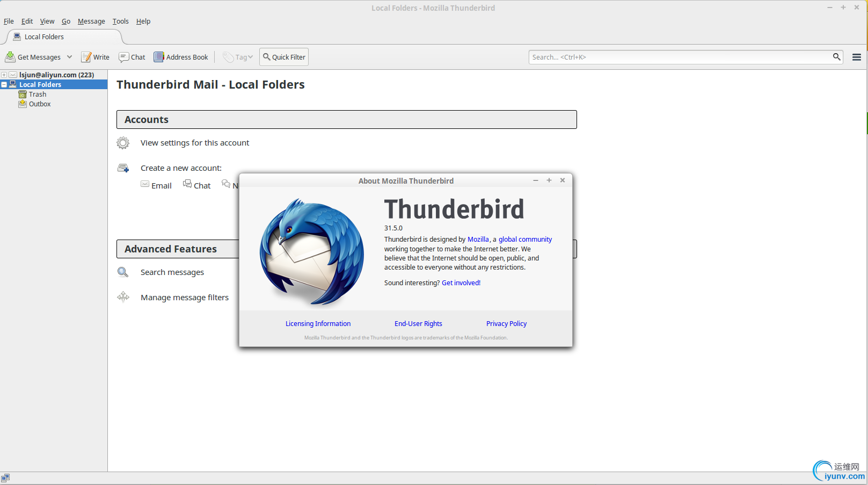Click the message filters icon
Viewport: 868px width, 485px height.
[x=123, y=297]
